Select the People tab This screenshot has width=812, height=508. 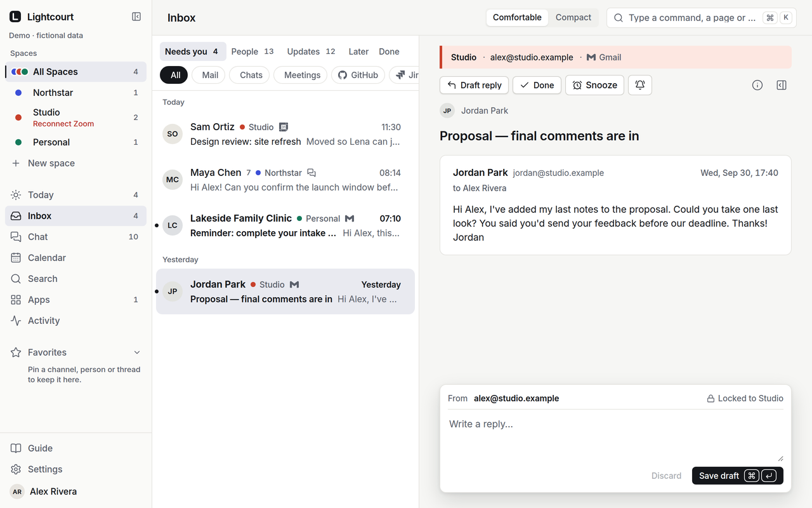click(252, 51)
